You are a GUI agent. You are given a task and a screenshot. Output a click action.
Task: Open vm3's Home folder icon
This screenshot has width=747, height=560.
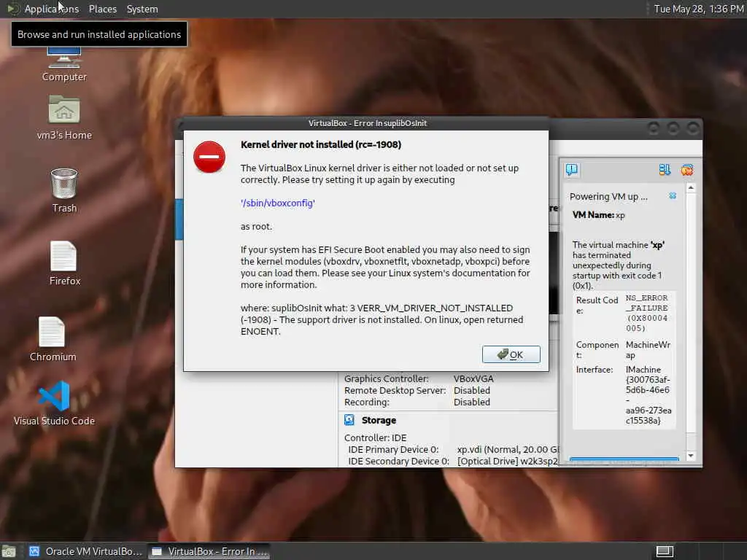pos(64,117)
